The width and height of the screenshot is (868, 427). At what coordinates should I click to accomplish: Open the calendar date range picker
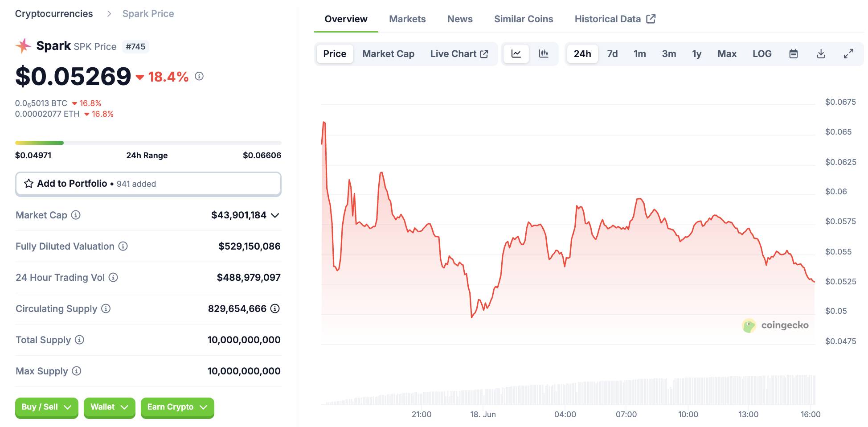pyautogui.click(x=793, y=54)
